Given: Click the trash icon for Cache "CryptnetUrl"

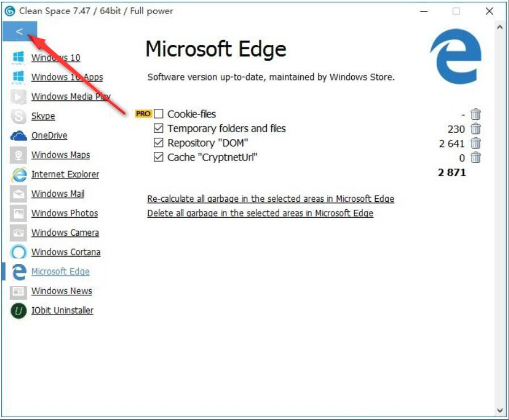Looking at the screenshot, I should 476,158.
